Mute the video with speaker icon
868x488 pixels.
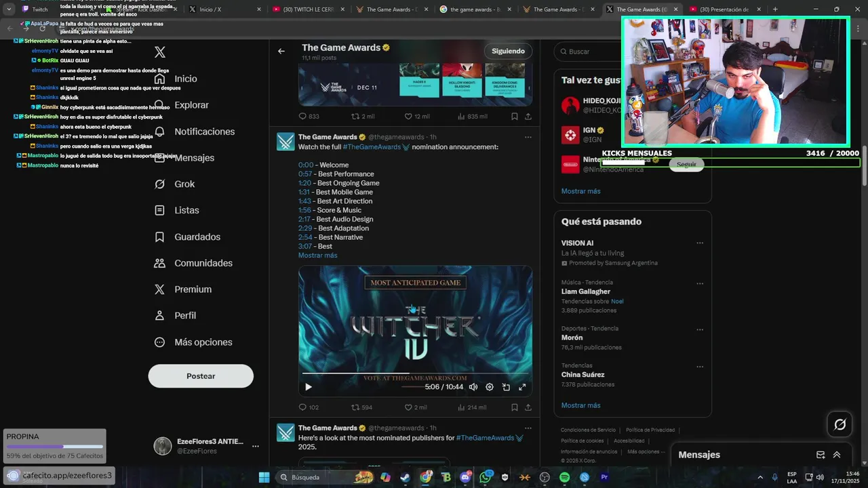click(473, 387)
